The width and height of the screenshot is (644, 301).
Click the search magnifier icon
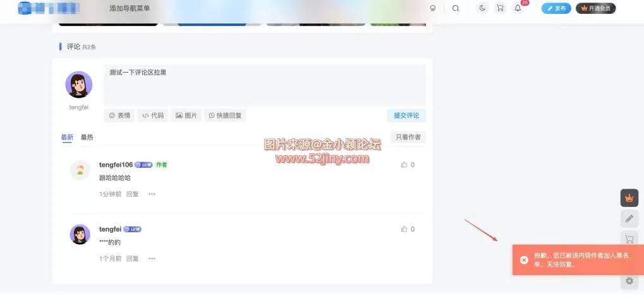[x=456, y=8]
